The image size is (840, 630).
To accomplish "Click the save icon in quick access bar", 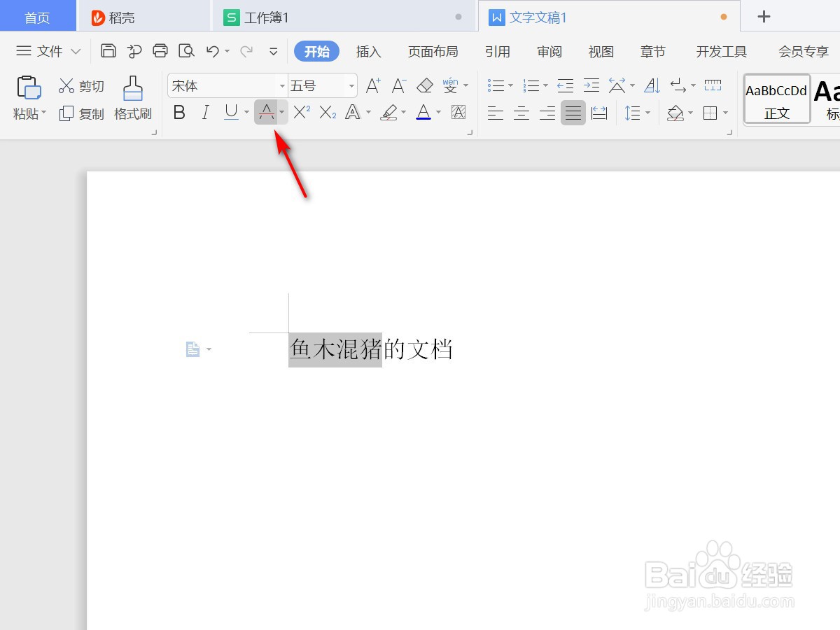I will coord(108,50).
